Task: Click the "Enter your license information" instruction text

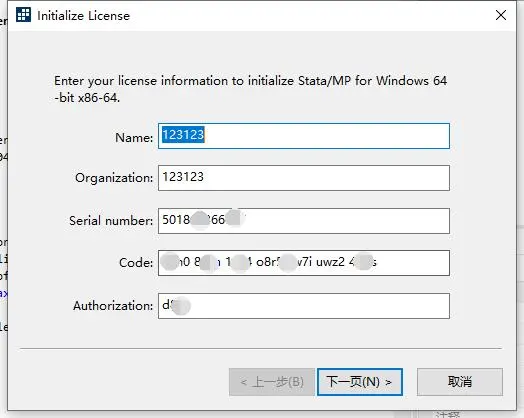Action: pyautogui.click(x=250, y=89)
